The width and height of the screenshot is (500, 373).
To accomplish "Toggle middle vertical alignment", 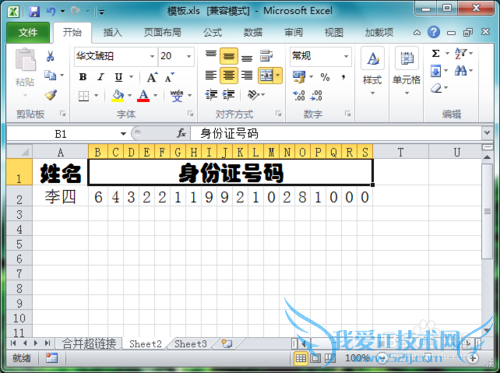I will [229, 56].
